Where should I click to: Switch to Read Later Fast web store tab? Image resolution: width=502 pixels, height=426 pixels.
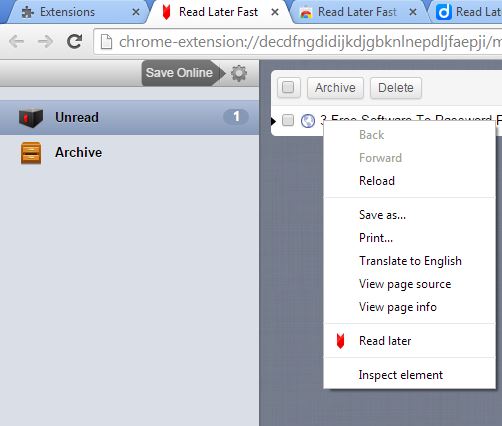(x=358, y=12)
